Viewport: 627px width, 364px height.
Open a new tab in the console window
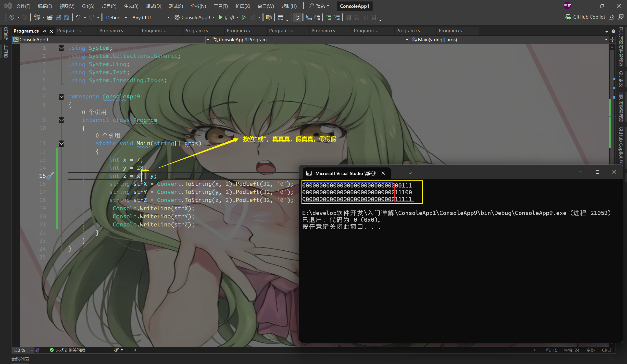pyautogui.click(x=399, y=173)
